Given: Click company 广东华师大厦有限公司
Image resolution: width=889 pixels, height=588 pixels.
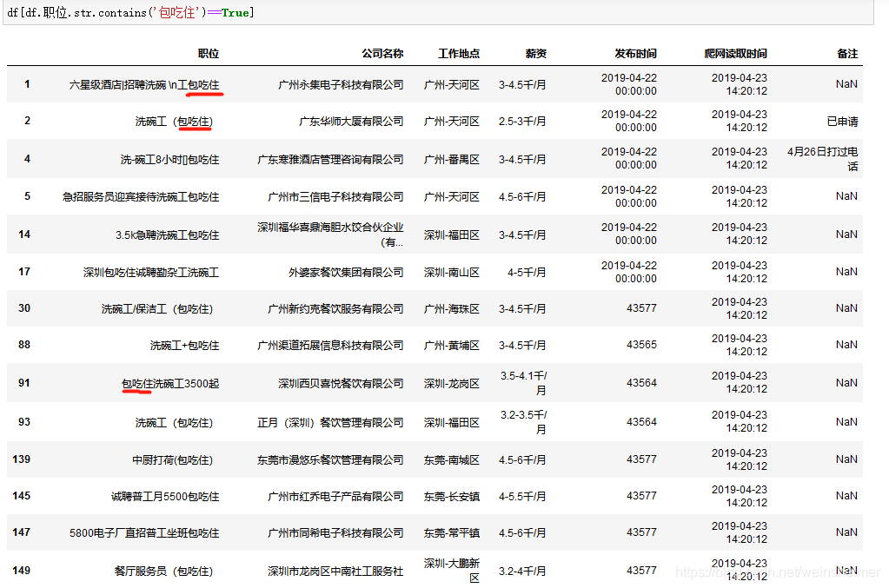Looking at the screenshot, I should (351, 122).
